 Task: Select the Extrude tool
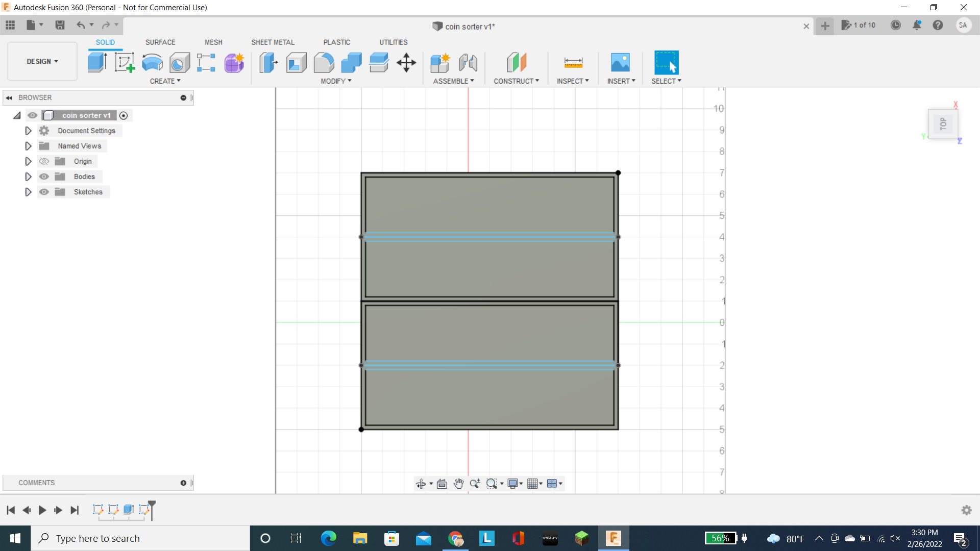pyautogui.click(x=97, y=62)
